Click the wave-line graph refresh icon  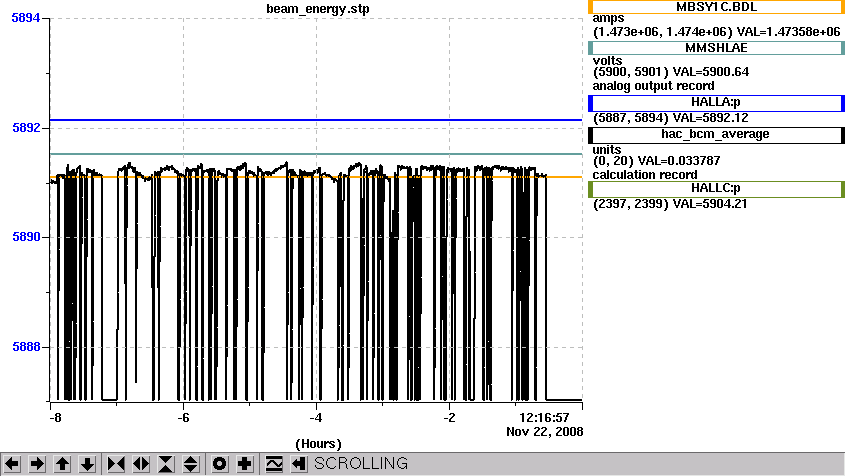[274, 464]
